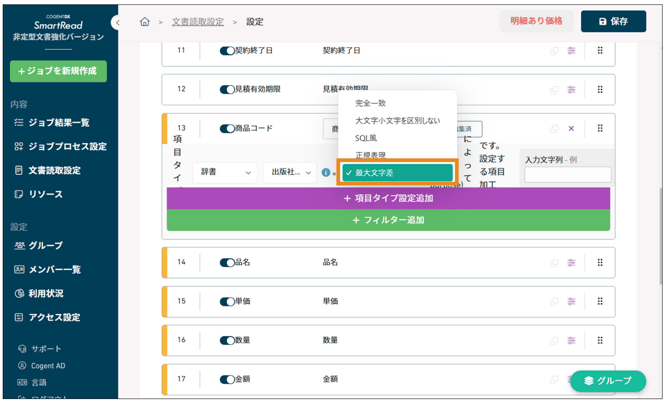Click 項目タイプ設定追加 purple button

[x=387, y=198]
